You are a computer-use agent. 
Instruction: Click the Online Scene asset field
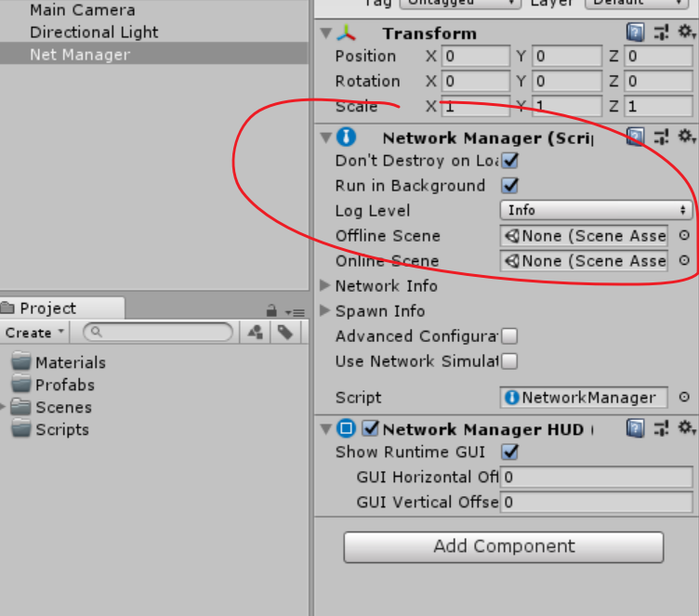pos(584,260)
